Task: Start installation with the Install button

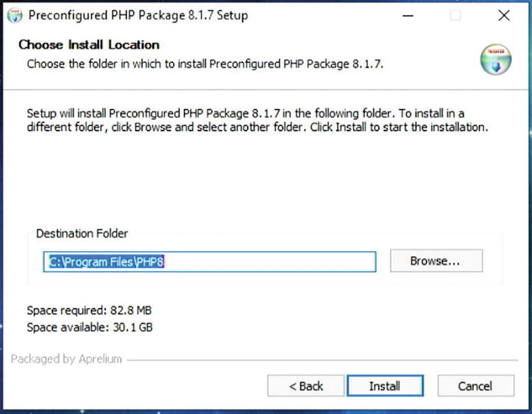Action: pos(385,386)
